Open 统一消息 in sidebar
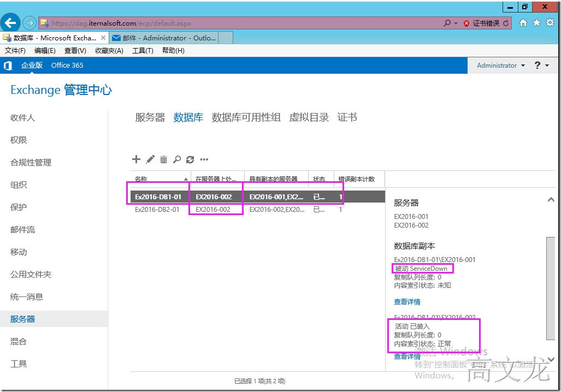The width and height of the screenshot is (561, 392). [27, 297]
